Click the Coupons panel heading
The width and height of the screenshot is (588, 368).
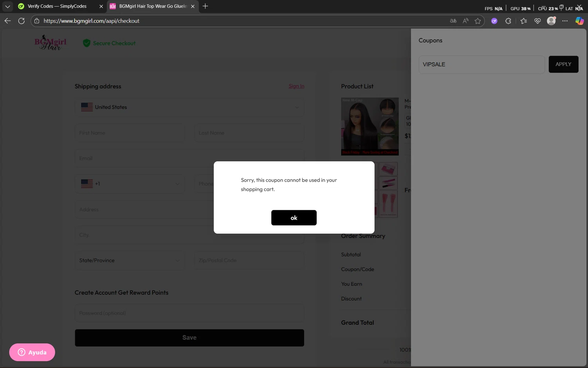(x=430, y=40)
